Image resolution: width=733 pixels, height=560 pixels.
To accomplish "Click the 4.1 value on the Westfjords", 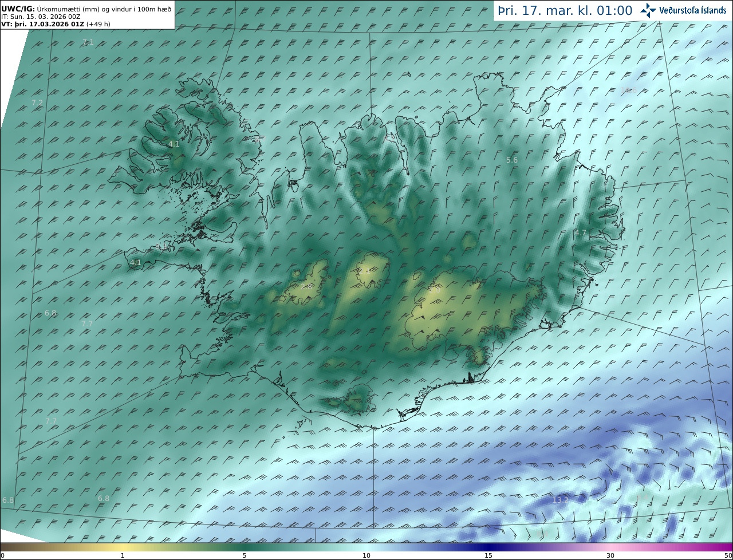I will pyautogui.click(x=174, y=144).
